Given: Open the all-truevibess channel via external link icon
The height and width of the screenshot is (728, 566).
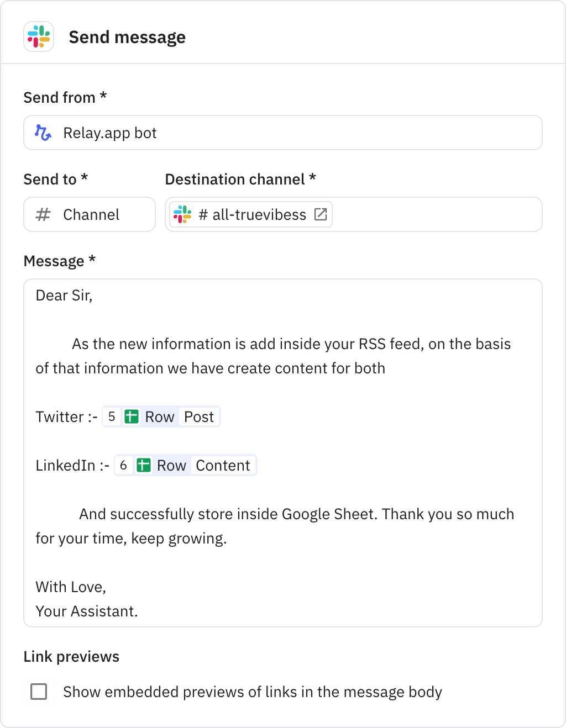Looking at the screenshot, I should (x=321, y=214).
